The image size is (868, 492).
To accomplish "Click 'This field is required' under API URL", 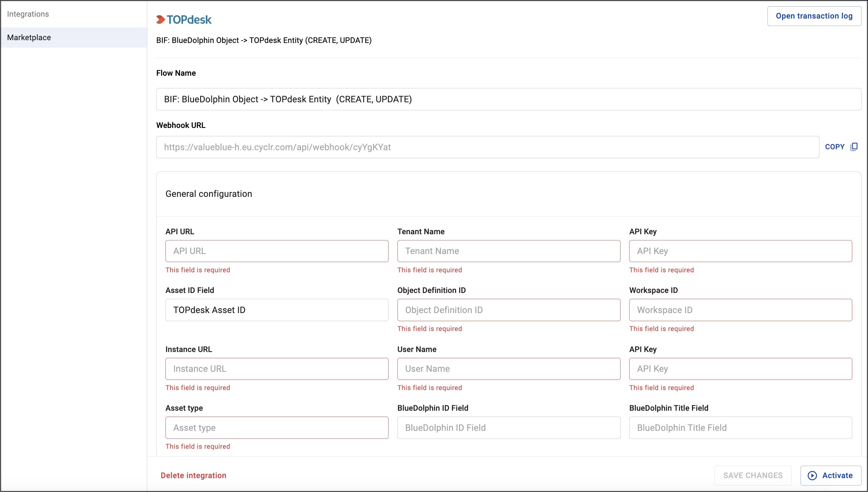I will pos(197,270).
